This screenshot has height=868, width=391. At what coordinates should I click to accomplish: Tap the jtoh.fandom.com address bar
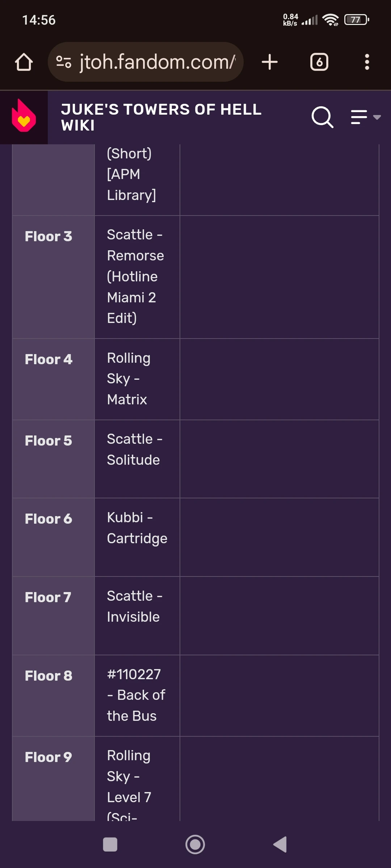tap(157, 62)
